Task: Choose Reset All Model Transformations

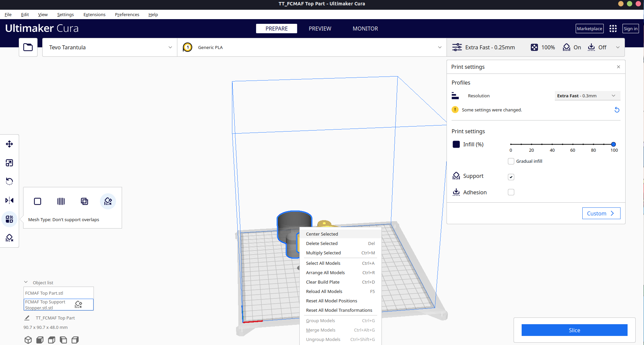Action: tap(340, 310)
